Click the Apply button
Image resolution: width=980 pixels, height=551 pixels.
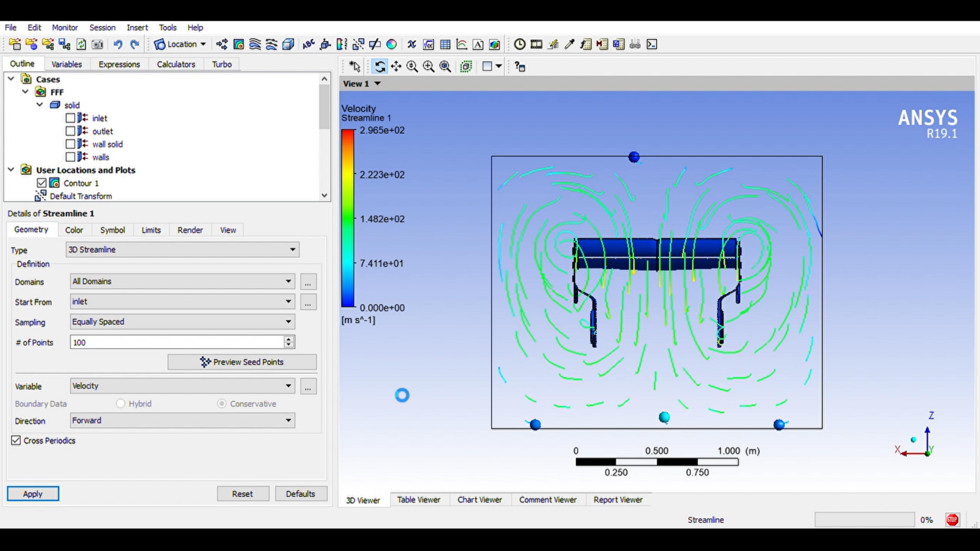pyautogui.click(x=33, y=494)
